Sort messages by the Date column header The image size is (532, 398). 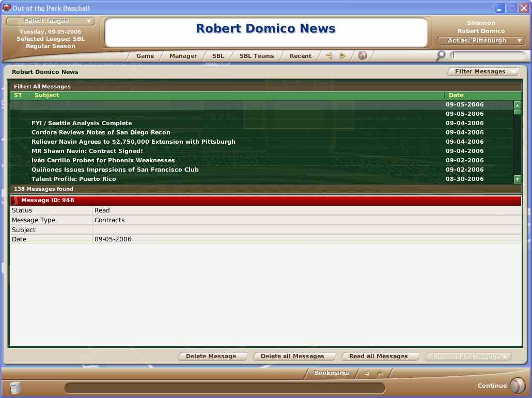click(x=456, y=95)
